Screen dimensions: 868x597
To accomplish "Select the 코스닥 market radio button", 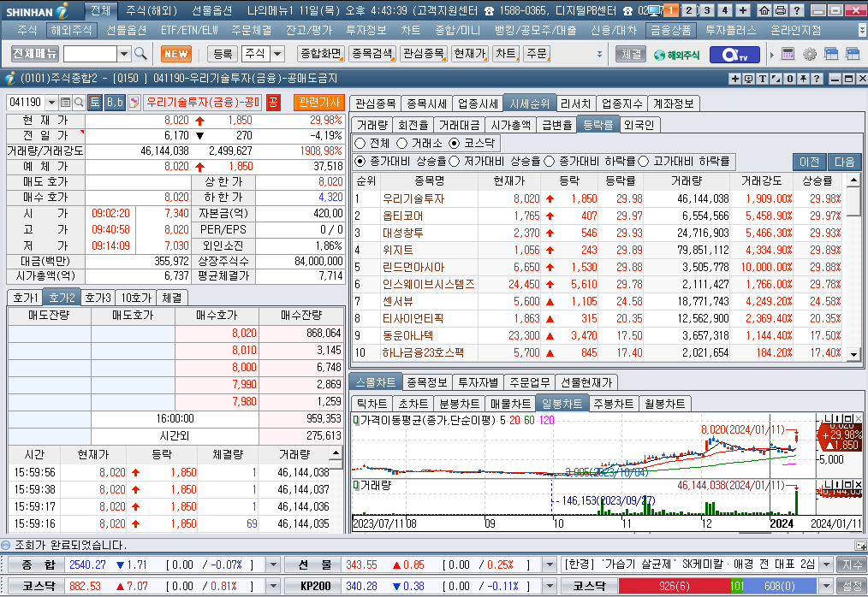I will pos(454,144).
